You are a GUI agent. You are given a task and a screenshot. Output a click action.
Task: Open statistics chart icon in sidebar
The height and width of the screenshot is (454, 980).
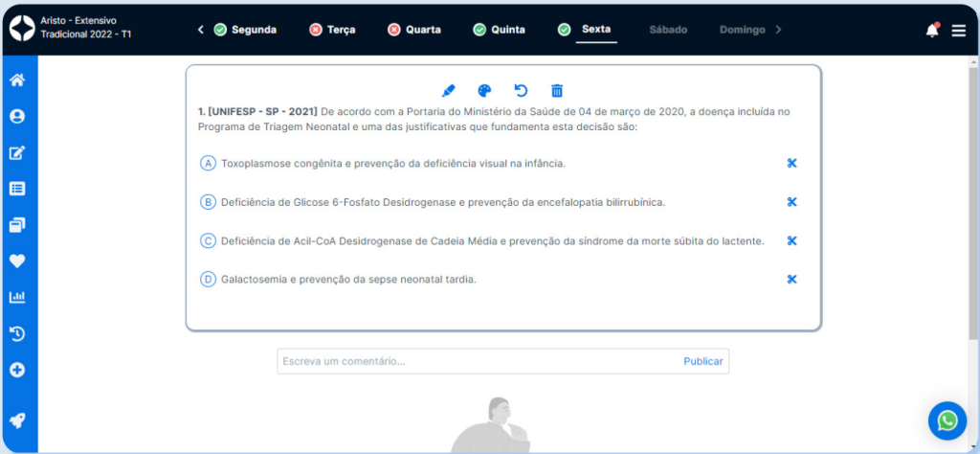(x=17, y=297)
